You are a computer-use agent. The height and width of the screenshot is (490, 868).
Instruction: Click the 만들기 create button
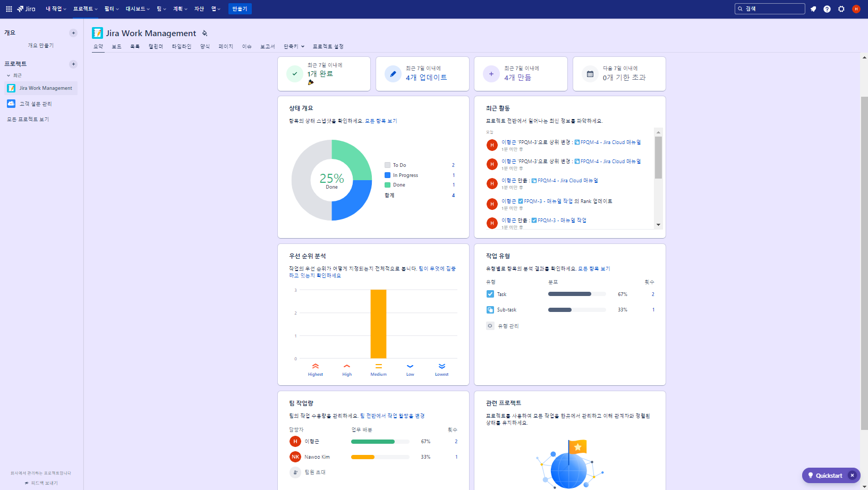point(240,9)
